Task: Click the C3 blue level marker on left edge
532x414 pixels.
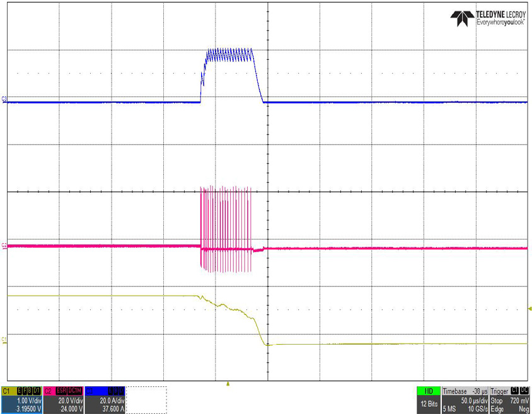Action: coord(4,99)
